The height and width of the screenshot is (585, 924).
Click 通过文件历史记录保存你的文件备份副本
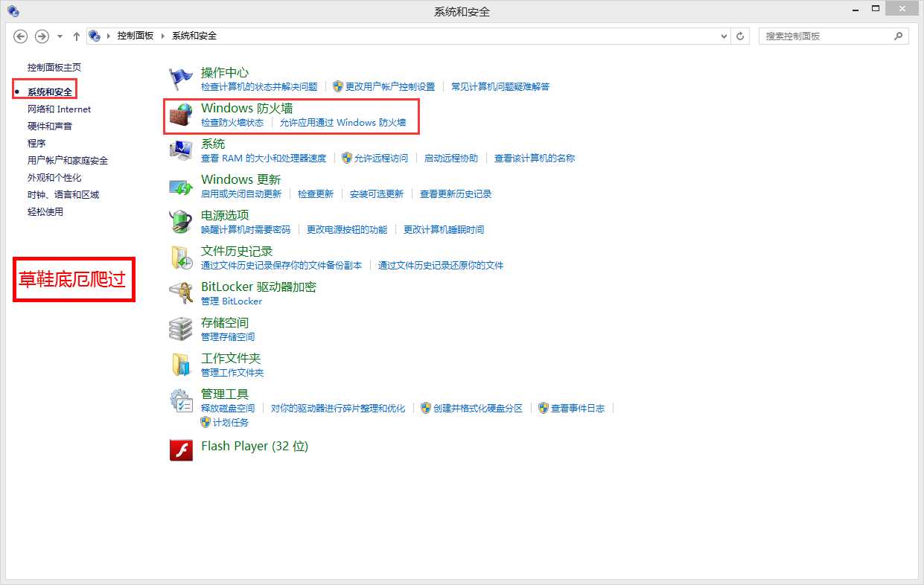click(281, 265)
